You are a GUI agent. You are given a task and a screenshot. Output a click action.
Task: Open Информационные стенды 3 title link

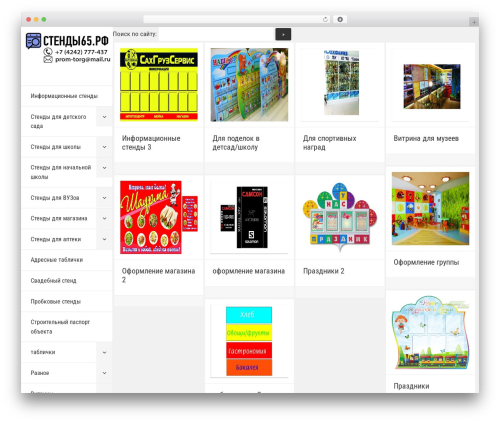151,143
